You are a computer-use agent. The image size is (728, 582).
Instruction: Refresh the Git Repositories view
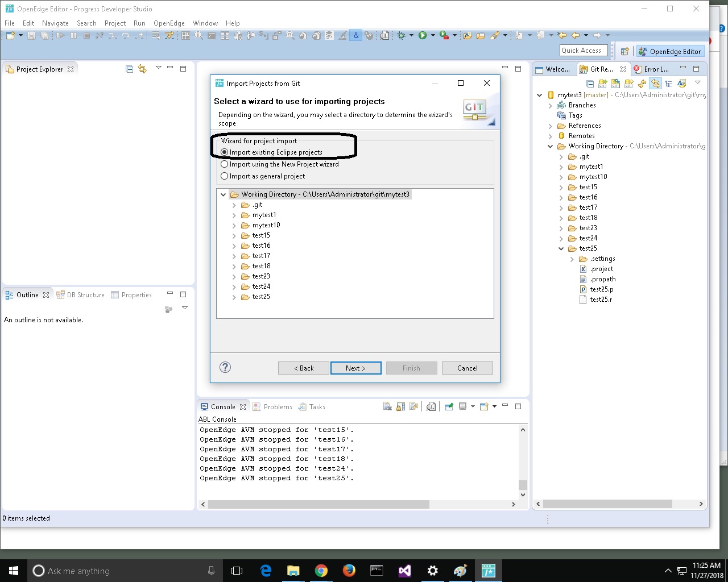pyautogui.click(x=642, y=83)
